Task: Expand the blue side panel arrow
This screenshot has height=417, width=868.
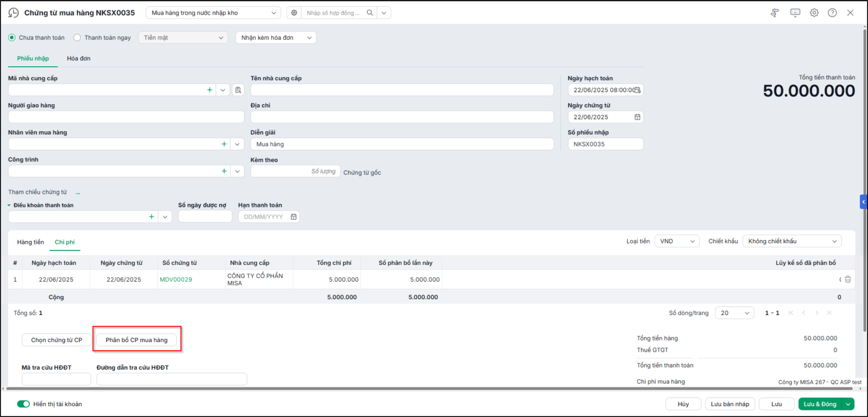Action: pyautogui.click(x=864, y=201)
